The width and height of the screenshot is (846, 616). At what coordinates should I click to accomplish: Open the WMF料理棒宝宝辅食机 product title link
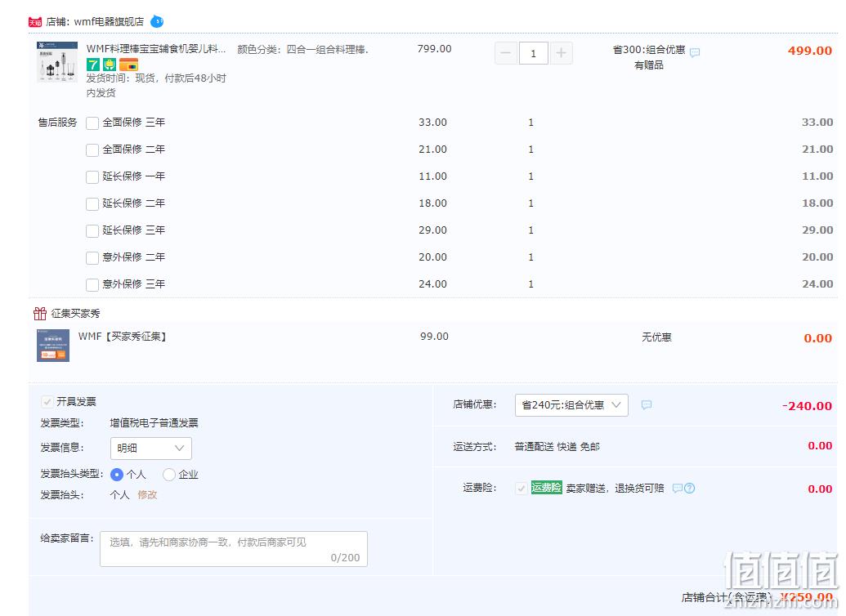[156, 49]
